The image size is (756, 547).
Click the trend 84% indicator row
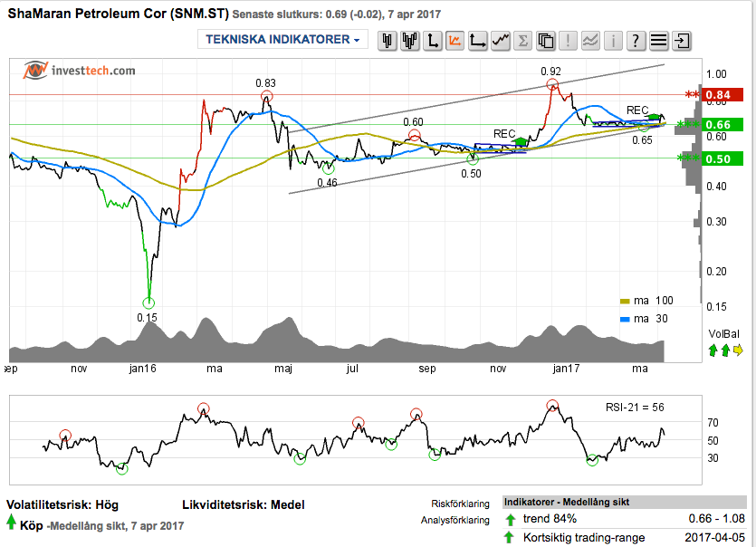[625, 519]
